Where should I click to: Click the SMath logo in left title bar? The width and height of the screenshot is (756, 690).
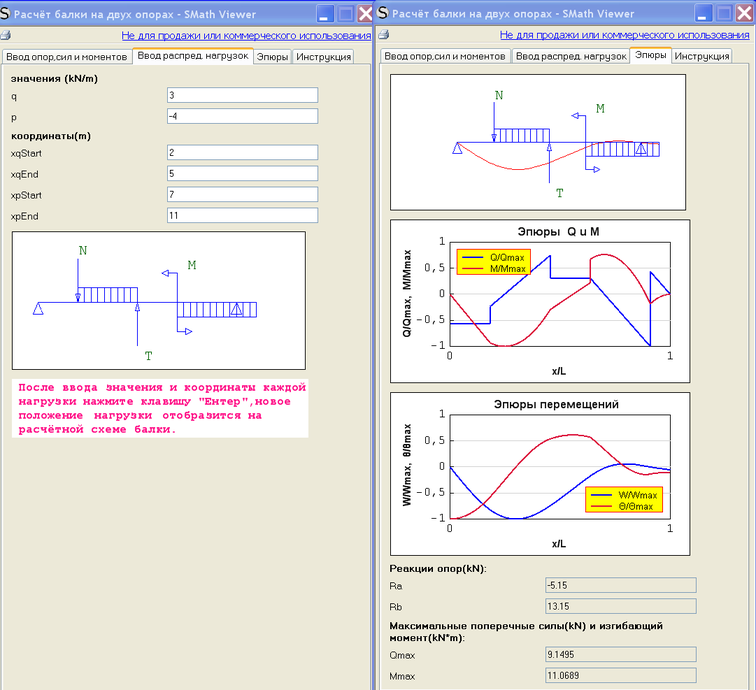7,13
